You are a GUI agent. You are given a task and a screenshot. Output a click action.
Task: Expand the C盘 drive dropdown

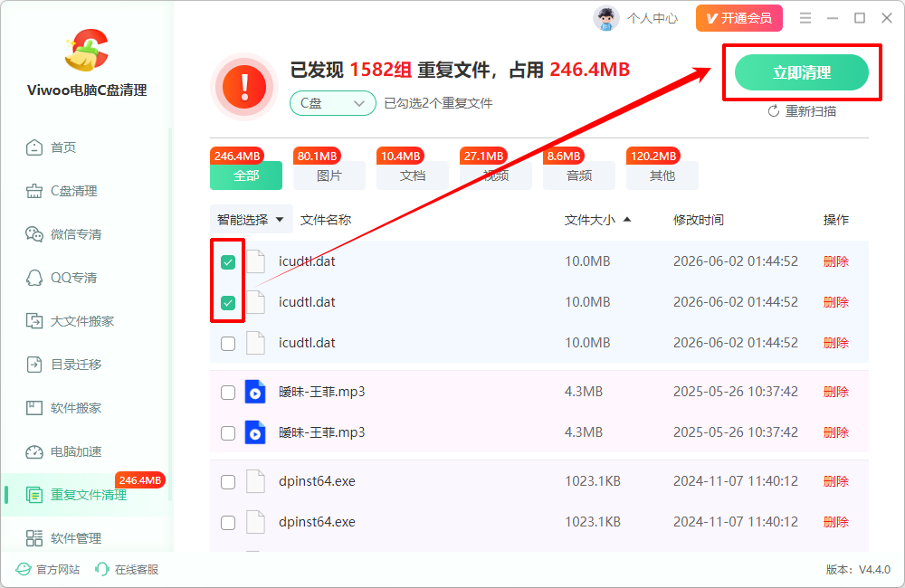[x=332, y=103]
